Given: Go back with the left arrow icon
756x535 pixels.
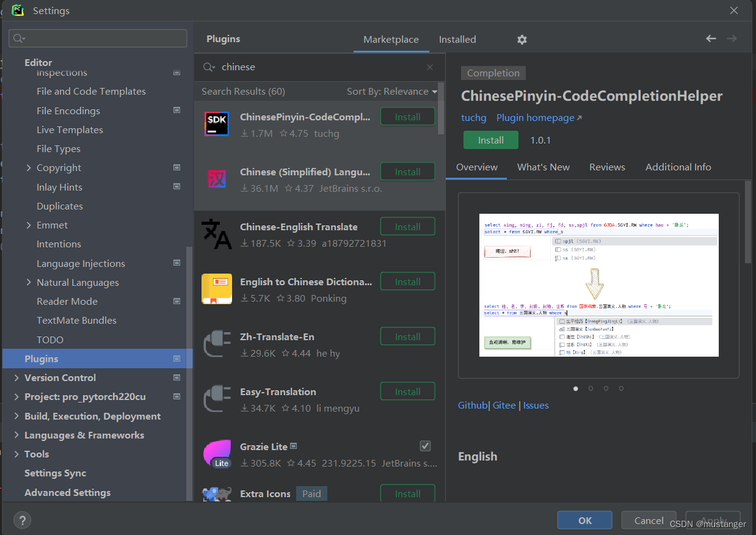Looking at the screenshot, I should coord(711,38).
